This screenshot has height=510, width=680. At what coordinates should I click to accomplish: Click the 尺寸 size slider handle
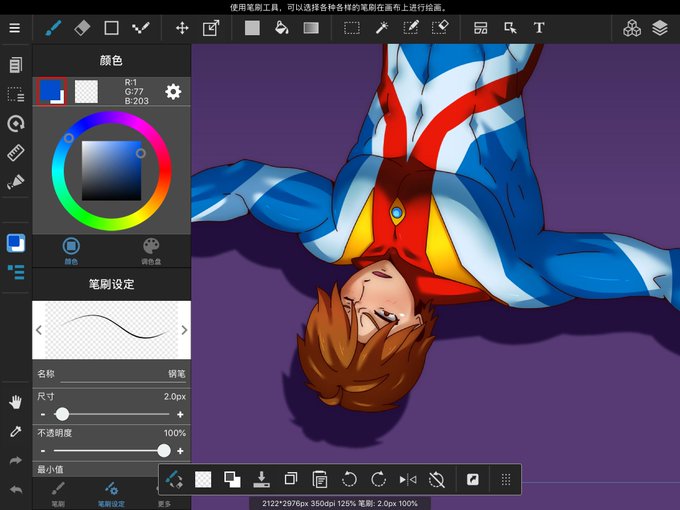62,414
